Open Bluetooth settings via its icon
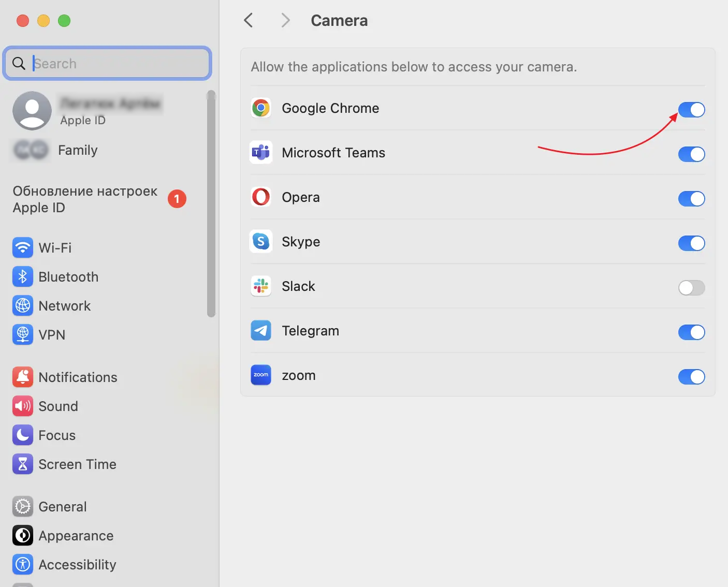The image size is (728, 587). click(23, 277)
